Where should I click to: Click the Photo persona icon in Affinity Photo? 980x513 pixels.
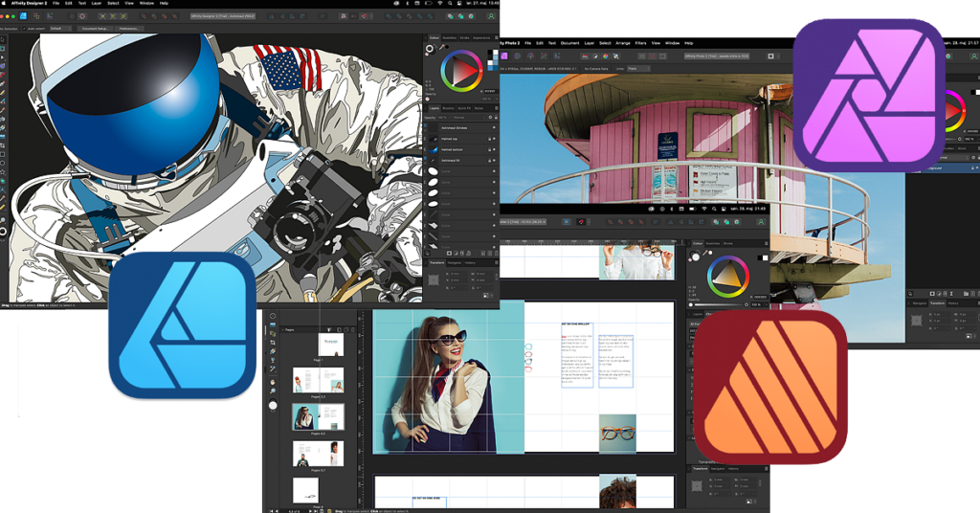pyautogui.click(x=503, y=56)
